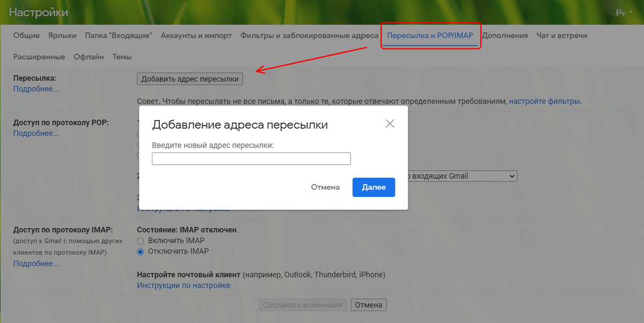Open the Расширенные tab
644x323 pixels.
tap(39, 57)
